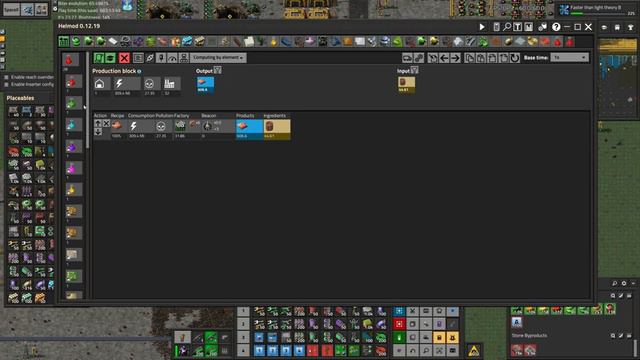Click the refresh circular arrow icon
The width and height of the screenshot is (640, 360).
(x=515, y=58)
